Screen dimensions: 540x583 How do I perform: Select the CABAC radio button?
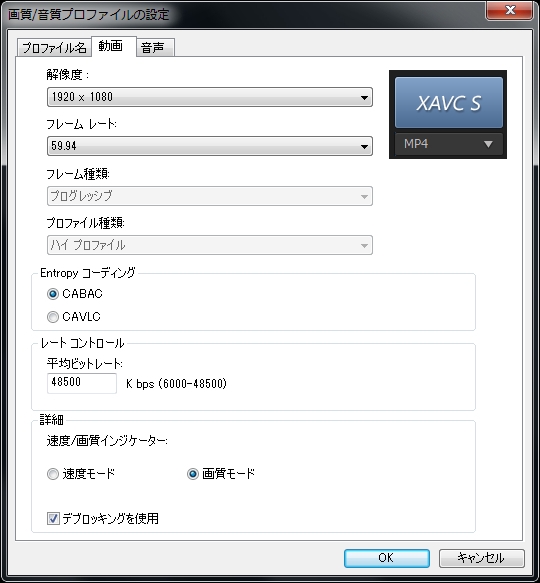53,294
